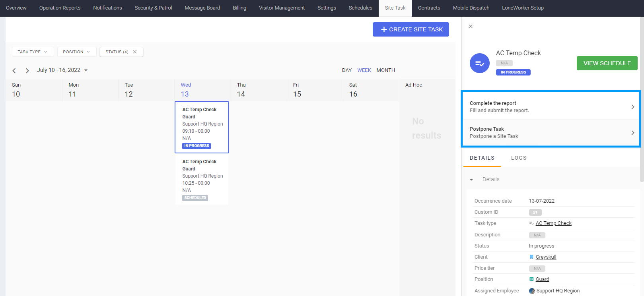Open the Overview tab
Screen dimensions: 644x296
[16, 8]
